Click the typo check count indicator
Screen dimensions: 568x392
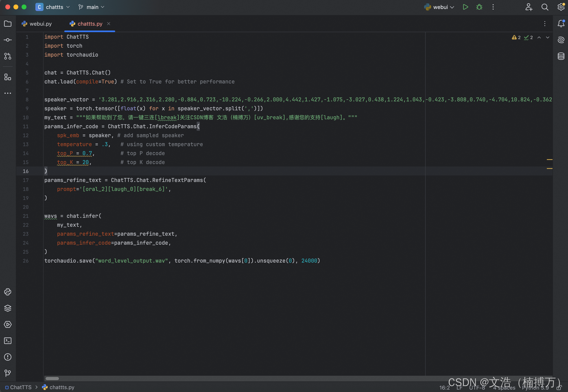tap(529, 37)
